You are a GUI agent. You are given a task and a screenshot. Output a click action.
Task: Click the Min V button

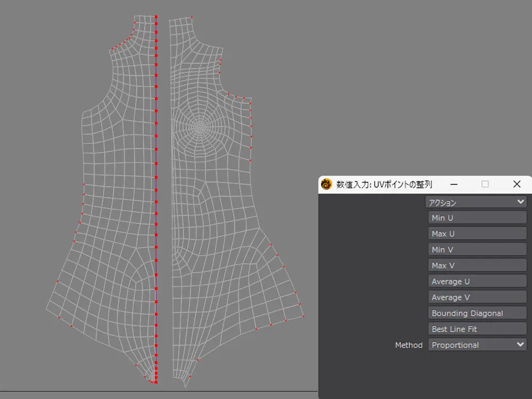pyautogui.click(x=477, y=250)
